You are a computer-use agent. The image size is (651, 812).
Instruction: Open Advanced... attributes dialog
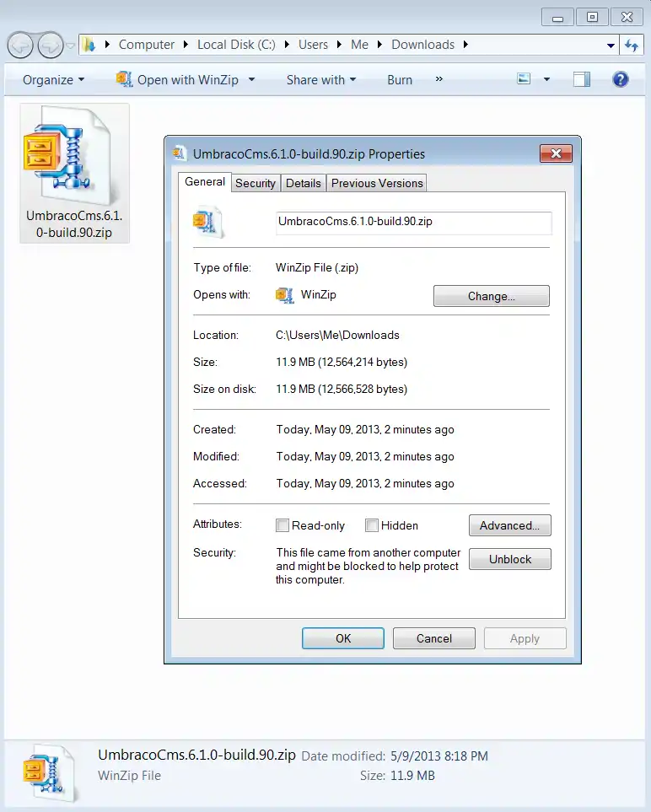coord(509,525)
